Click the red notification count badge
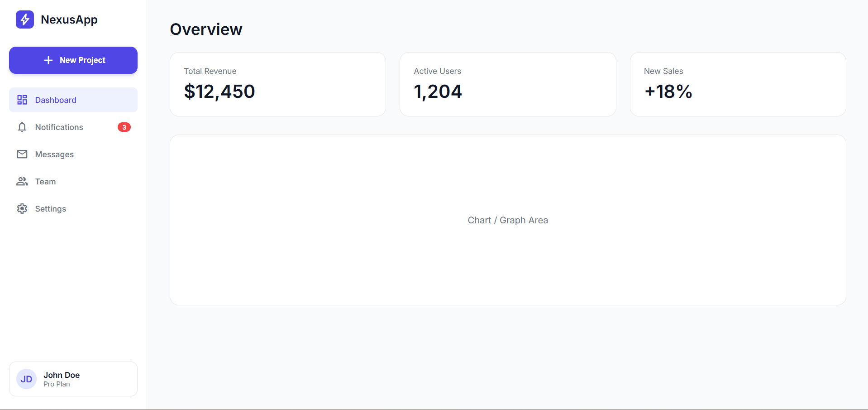Image resolution: width=868 pixels, height=410 pixels. pyautogui.click(x=124, y=127)
